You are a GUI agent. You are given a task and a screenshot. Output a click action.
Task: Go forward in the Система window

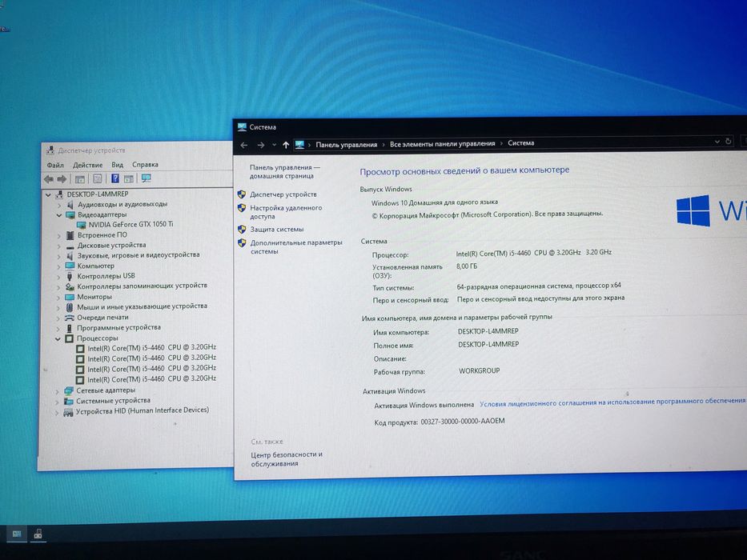pyautogui.click(x=260, y=146)
